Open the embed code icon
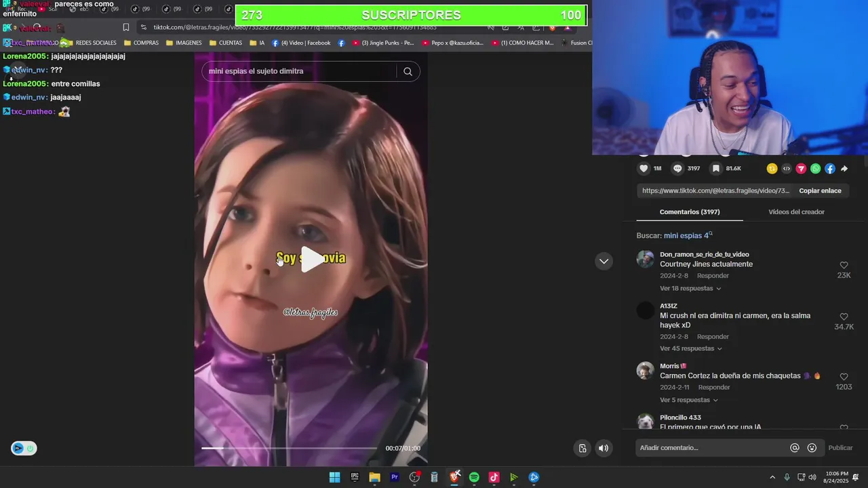Image resolution: width=868 pixels, height=488 pixels. coord(787,169)
